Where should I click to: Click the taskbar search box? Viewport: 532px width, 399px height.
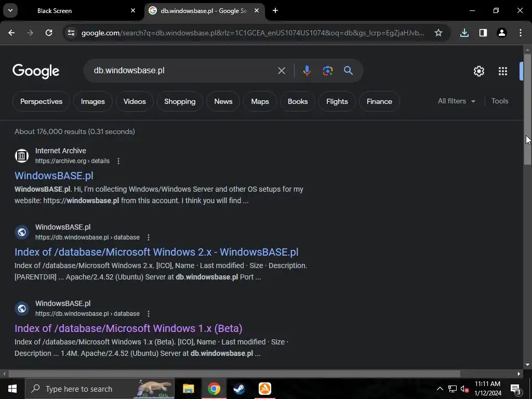[100, 389]
